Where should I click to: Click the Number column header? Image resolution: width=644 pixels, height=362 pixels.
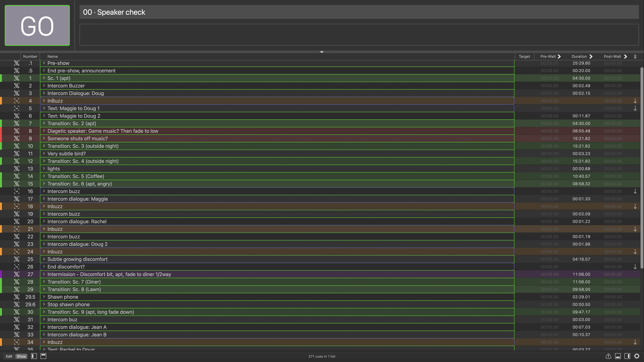[30, 56]
